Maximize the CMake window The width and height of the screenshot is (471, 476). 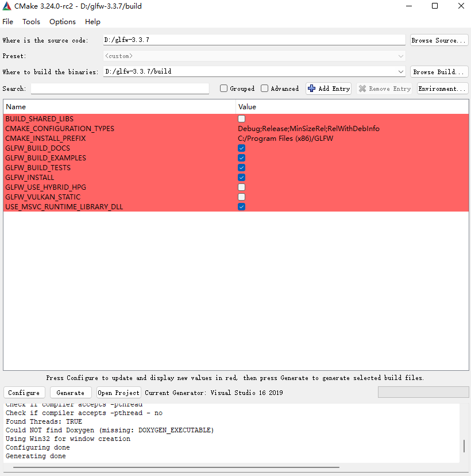(x=435, y=6)
